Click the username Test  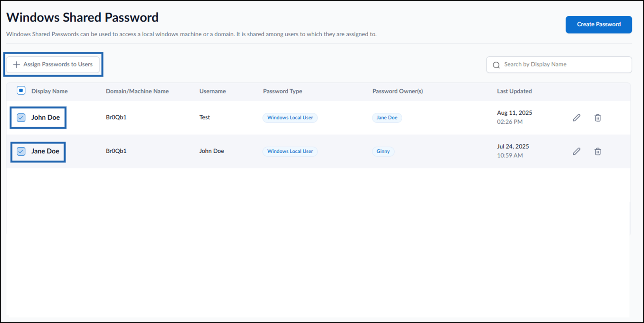click(204, 117)
